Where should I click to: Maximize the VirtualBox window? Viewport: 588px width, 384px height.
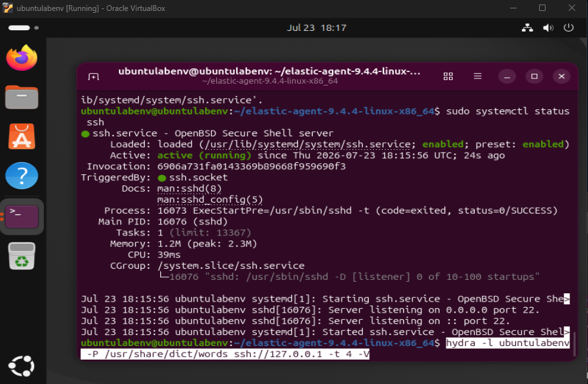(x=542, y=8)
